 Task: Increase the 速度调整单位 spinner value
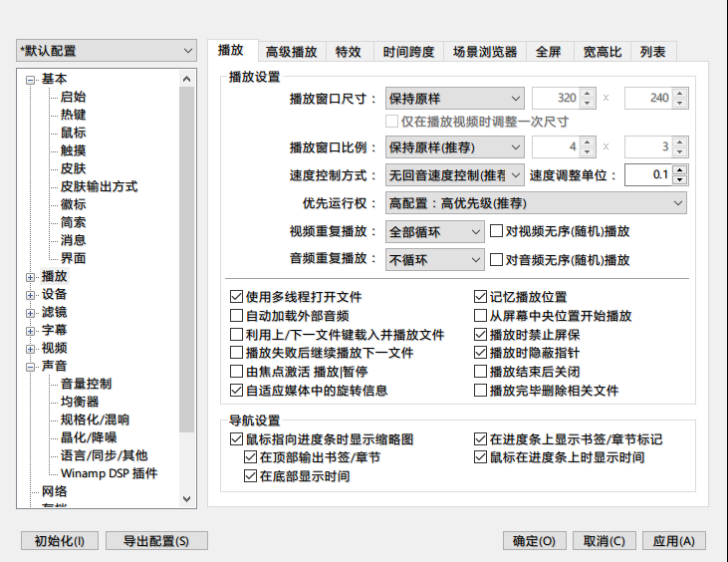pos(679,170)
